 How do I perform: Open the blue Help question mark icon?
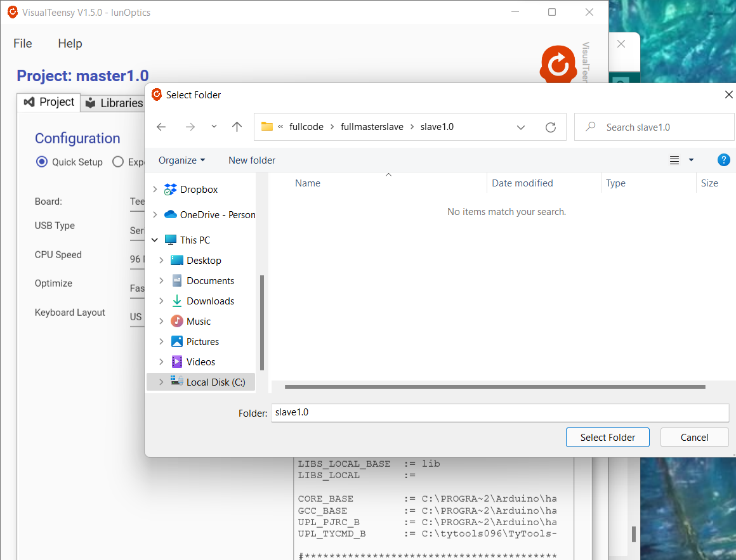click(x=724, y=160)
